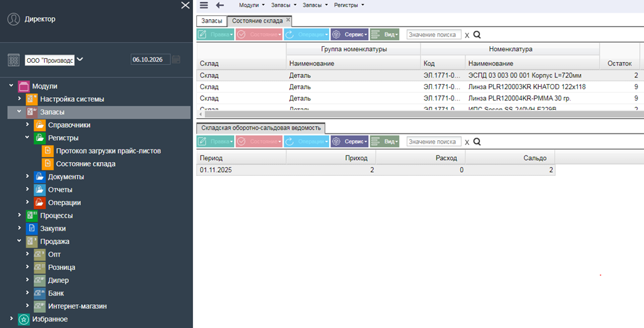Click the Отчеты folder icon
The image size is (644, 328).
(40, 190)
